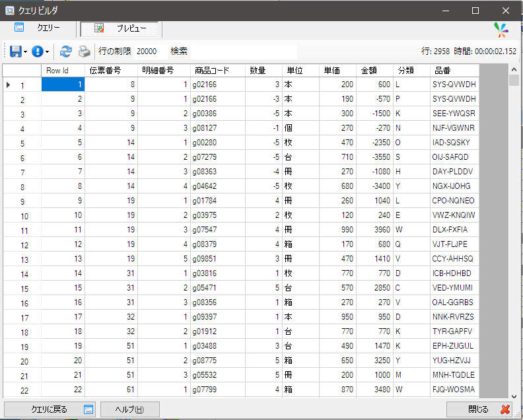This screenshot has height=420, width=523.
Task: Click the save results disk icon
Action: (x=15, y=52)
